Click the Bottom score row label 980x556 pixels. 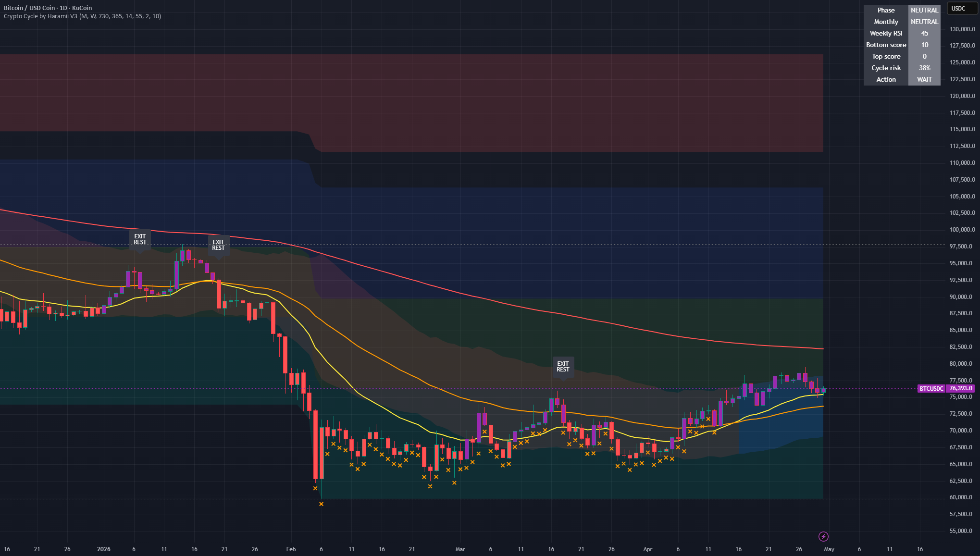coord(886,45)
